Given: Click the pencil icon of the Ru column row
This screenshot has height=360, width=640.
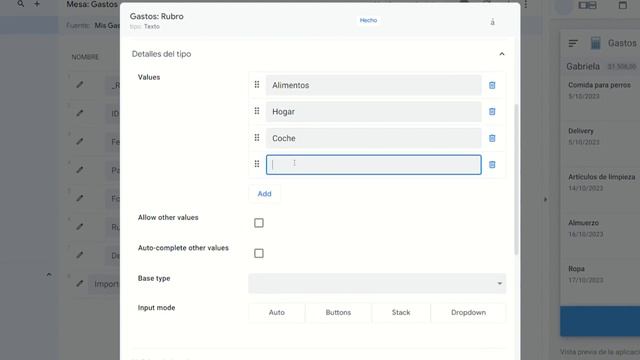Looking at the screenshot, I should [x=80, y=227].
